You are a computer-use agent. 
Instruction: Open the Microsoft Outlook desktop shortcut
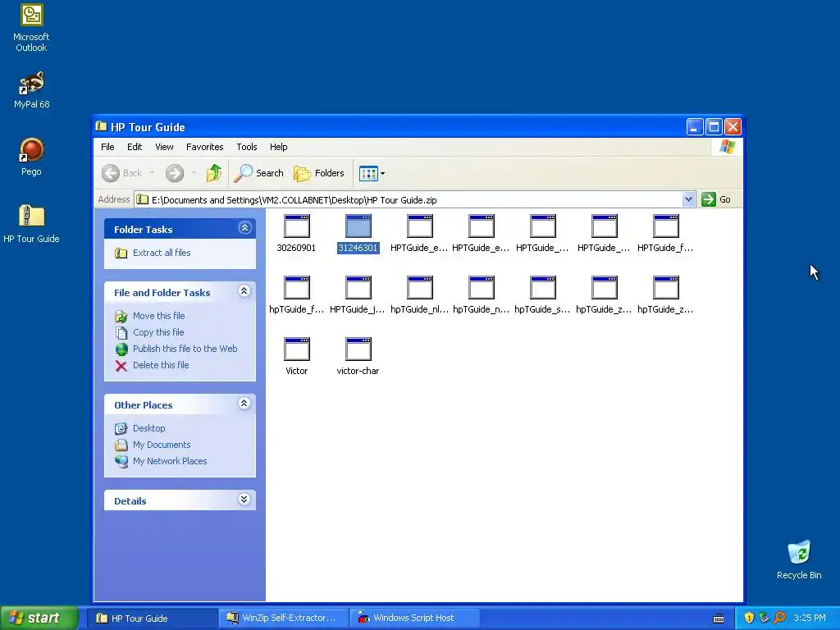(31, 28)
